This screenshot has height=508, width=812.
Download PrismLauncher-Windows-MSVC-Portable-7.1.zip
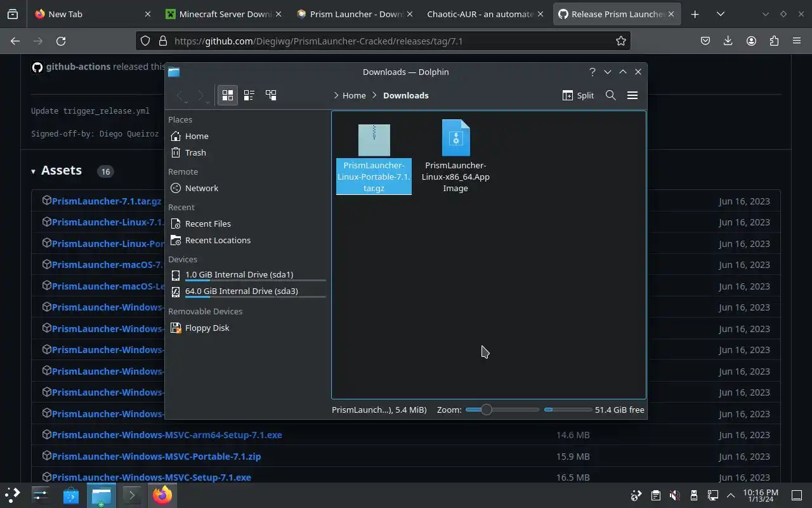tap(156, 457)
